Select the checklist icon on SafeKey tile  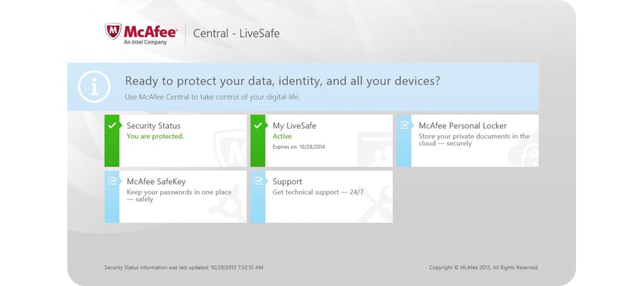click(111, 181)
